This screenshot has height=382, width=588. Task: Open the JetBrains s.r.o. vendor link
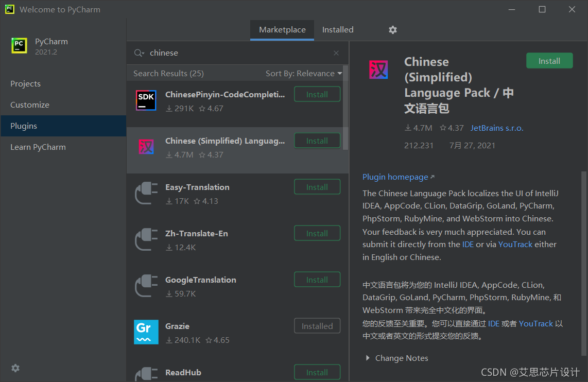(x=497, y=128)
